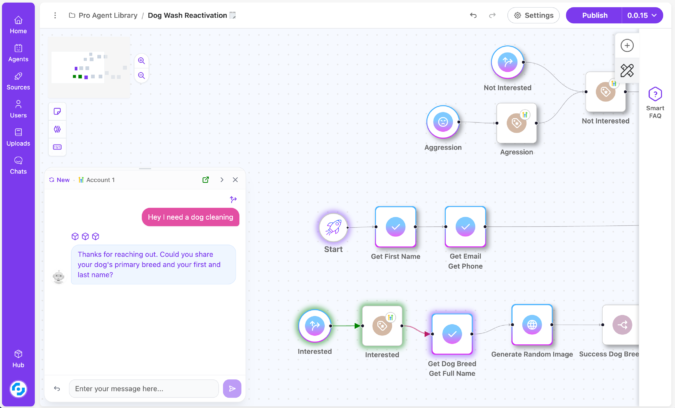Open the Agents section in sidebar
This screenshot has height=408, width=675.
pyautogui.click(x=18, y=51)
